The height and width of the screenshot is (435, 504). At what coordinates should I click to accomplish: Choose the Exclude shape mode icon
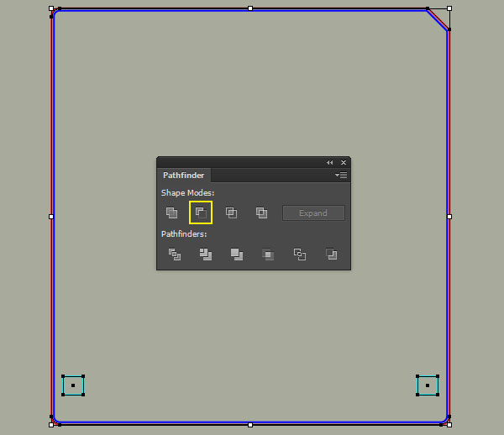click(261, 212)
